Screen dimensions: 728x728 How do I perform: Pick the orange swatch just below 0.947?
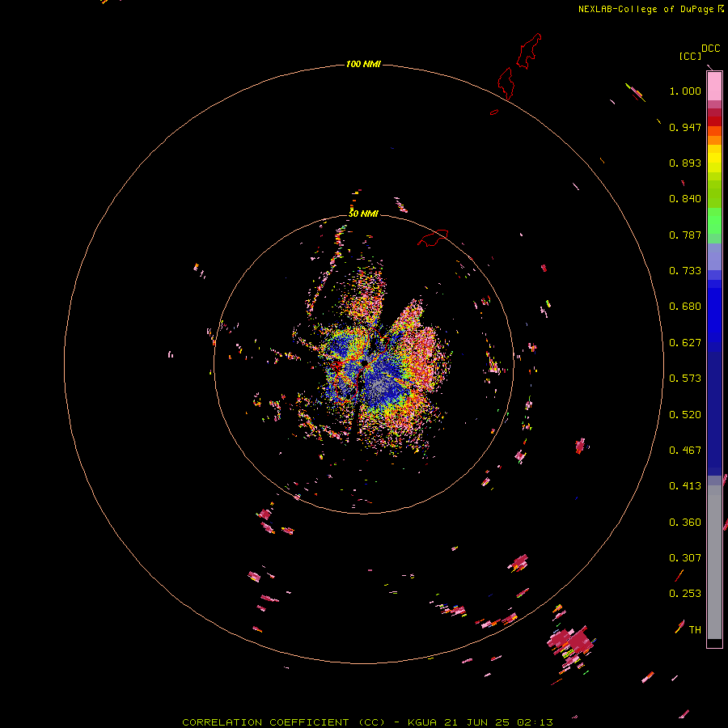tap(714, 131)
